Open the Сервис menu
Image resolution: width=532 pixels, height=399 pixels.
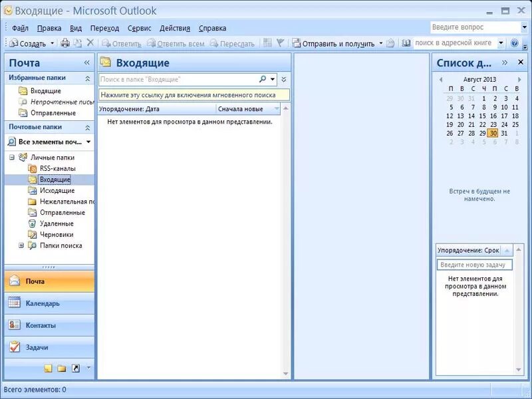(x=139, y=28)
